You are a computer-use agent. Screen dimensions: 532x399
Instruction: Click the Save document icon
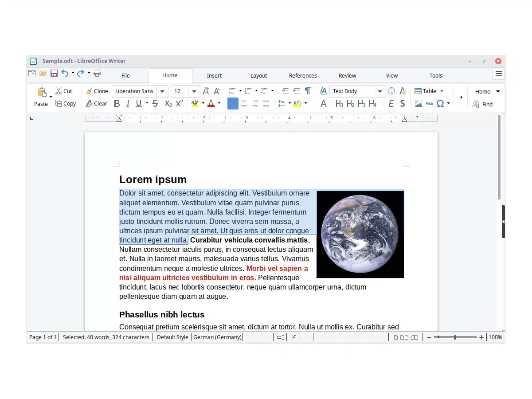click(54, 73)
